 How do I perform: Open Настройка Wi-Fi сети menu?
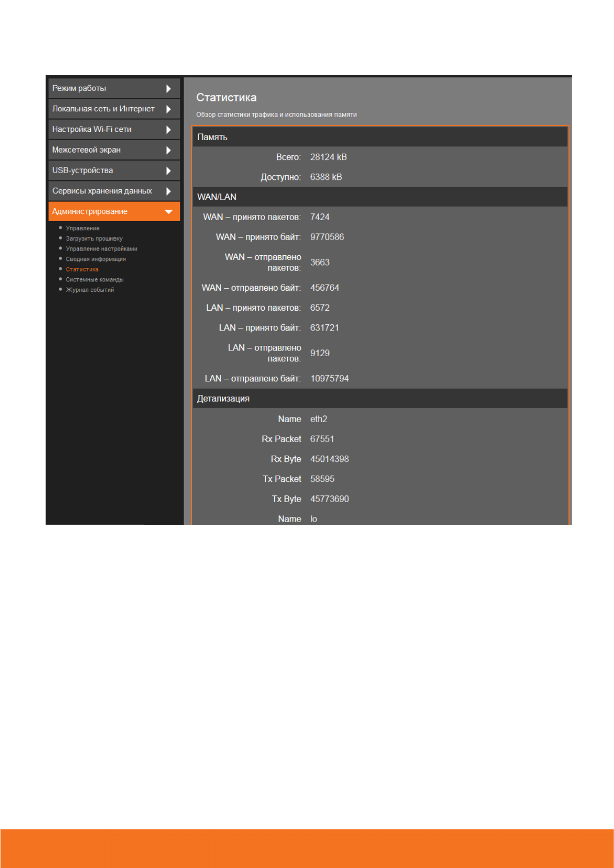[92, 129]
